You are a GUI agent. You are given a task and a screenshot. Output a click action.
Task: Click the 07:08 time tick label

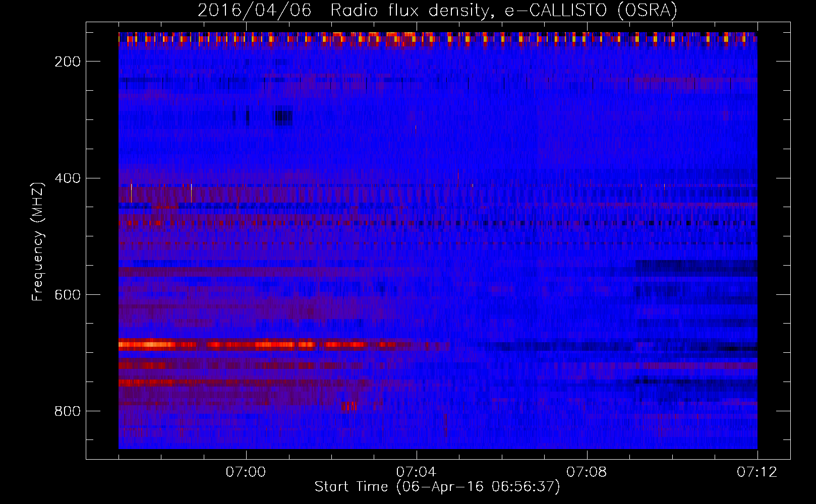[587, 472]
